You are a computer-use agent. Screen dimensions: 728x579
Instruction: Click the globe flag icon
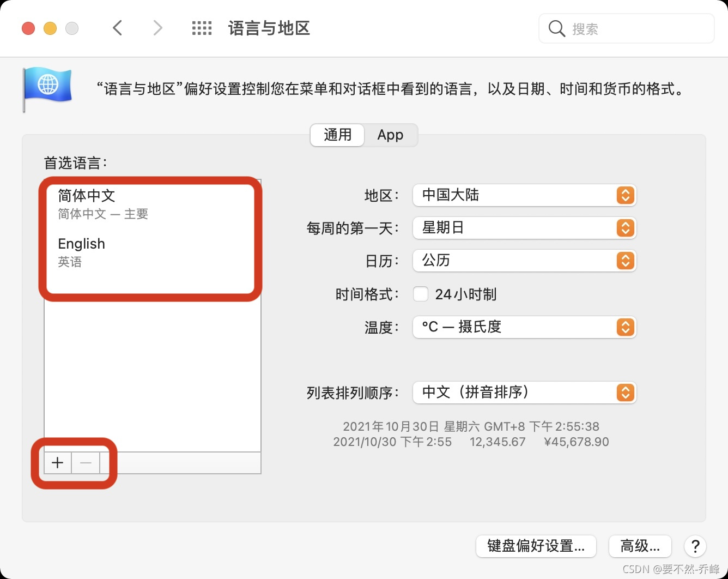pos(47,88)
